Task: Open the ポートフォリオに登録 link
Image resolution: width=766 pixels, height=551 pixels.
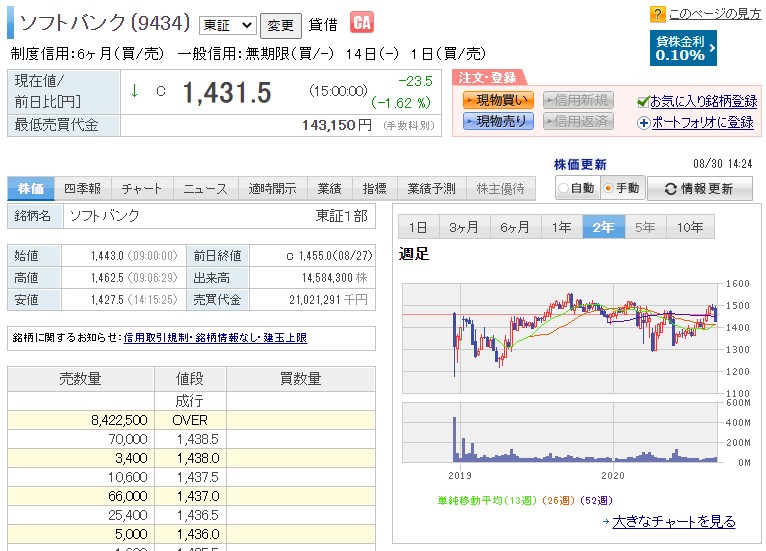Action: coord(702,123)
